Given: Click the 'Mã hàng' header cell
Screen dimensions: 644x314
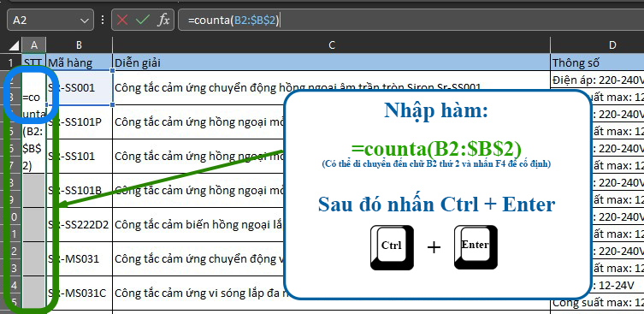Looking at the screenshot, I should [79, 62].
